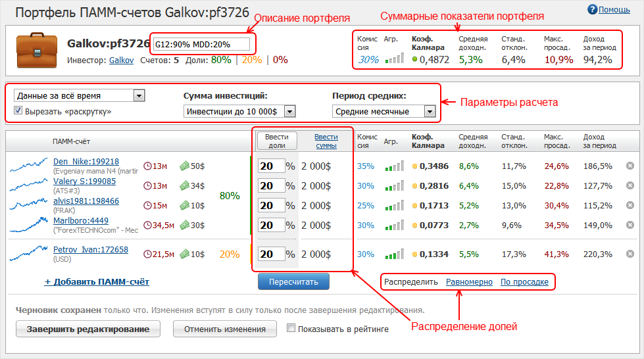Open Marlboro:4449 account link
644x359 pixels.
coord(81,220)
